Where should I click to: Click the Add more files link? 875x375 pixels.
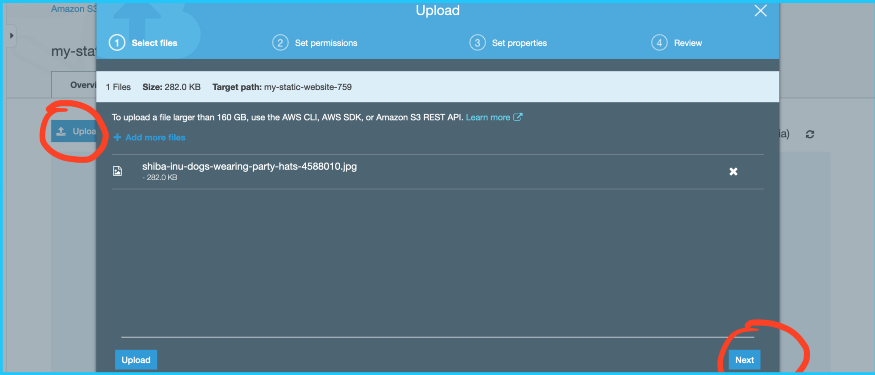pyautogui.click(x=155, y=137)
